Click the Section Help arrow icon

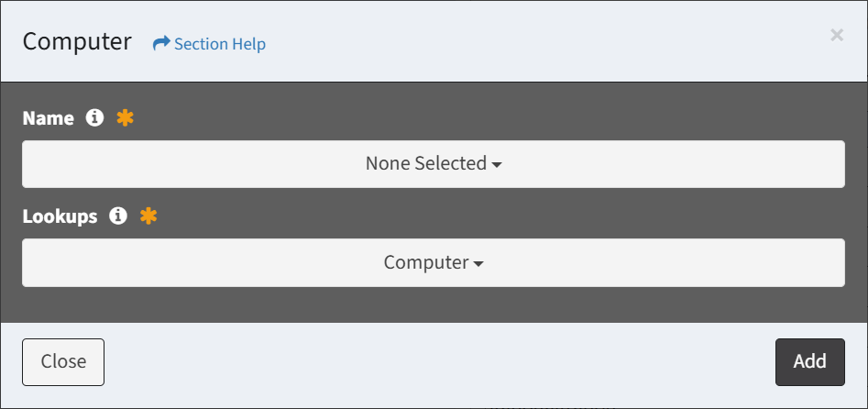[x=161, y=43]
